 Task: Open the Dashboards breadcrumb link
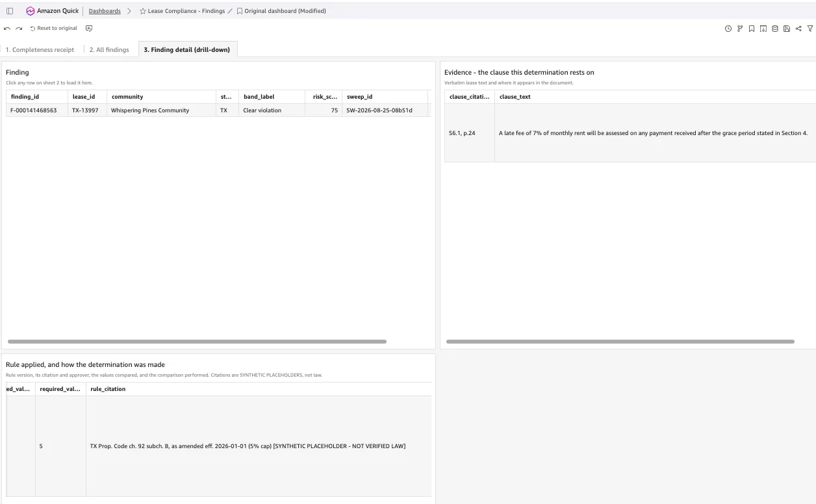pyautogui.click(x=105, y=11)
